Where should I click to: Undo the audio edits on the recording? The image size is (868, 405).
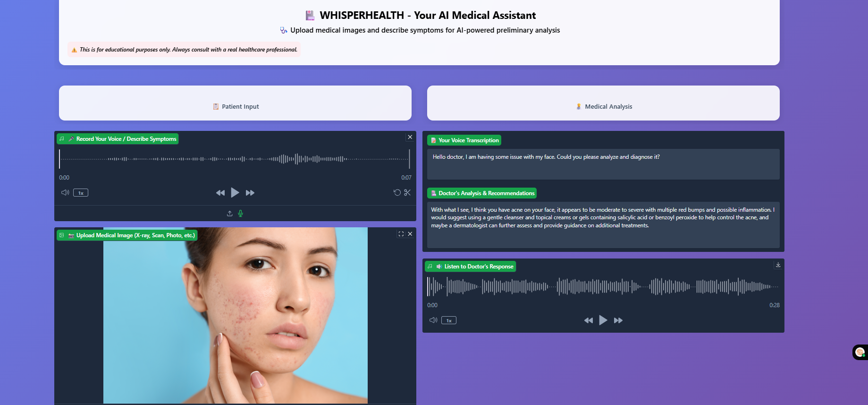397,192
